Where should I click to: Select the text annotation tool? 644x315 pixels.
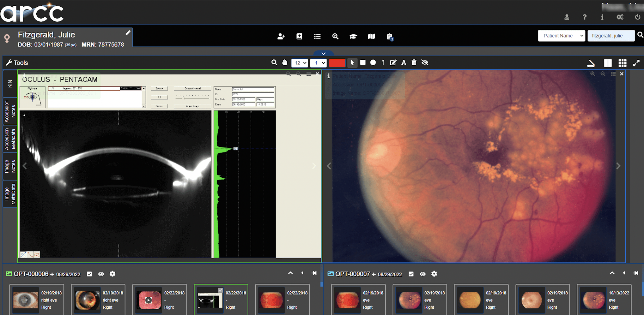(404, 62)
